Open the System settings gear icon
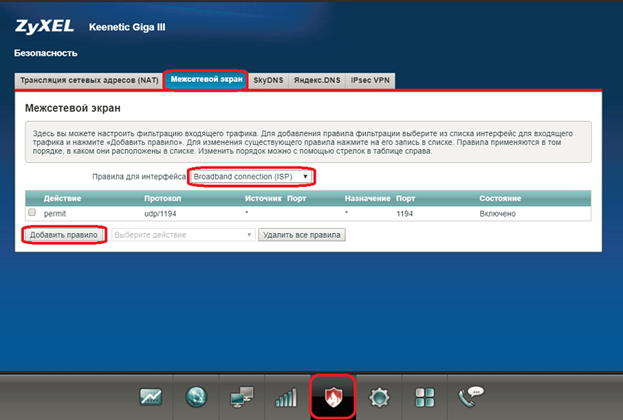623x420 pixels. coord(380,396)
